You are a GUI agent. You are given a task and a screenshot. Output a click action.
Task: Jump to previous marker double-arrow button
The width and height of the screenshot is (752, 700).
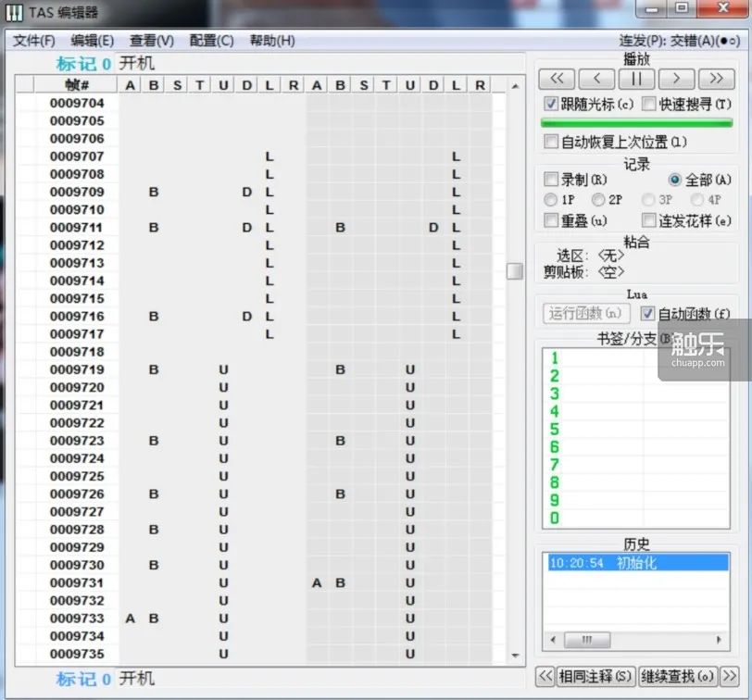[545, 677]
